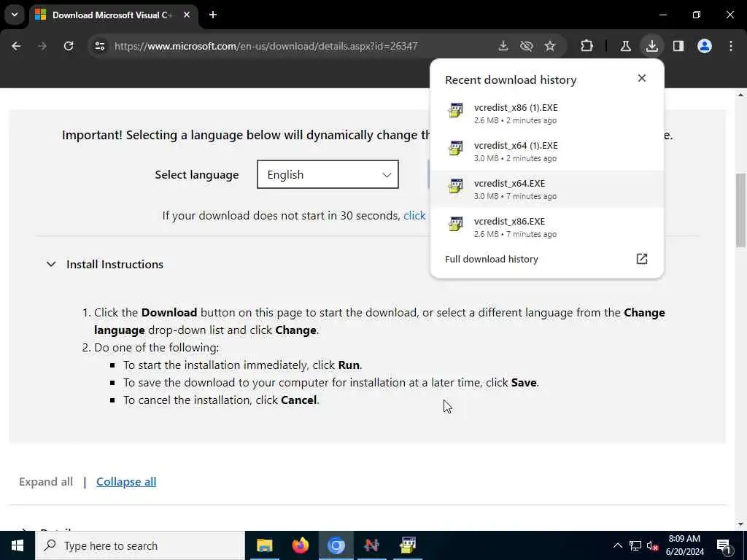
Task: Click the page vertical scrollbar thumb
Action: [740, 210]
